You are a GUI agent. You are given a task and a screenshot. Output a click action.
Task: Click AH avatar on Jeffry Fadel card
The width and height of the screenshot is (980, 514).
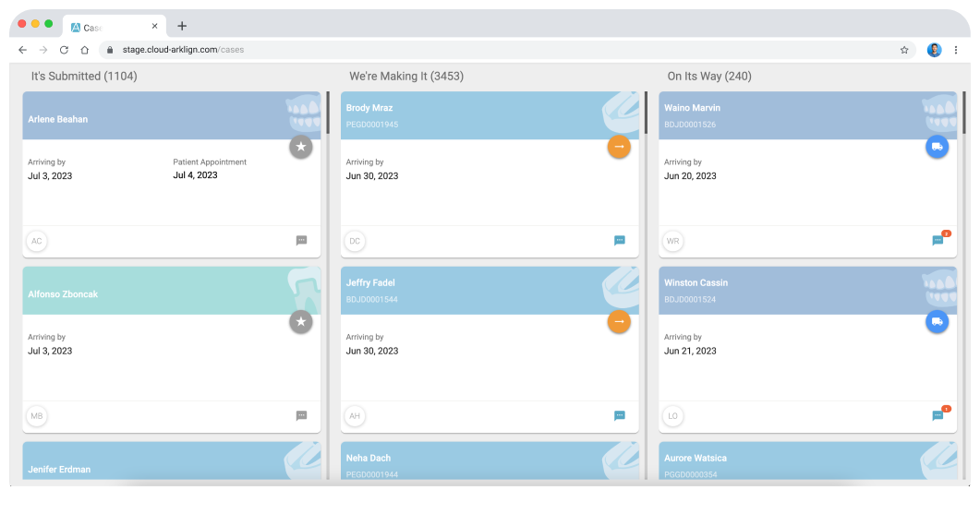(x=355, y=416)
